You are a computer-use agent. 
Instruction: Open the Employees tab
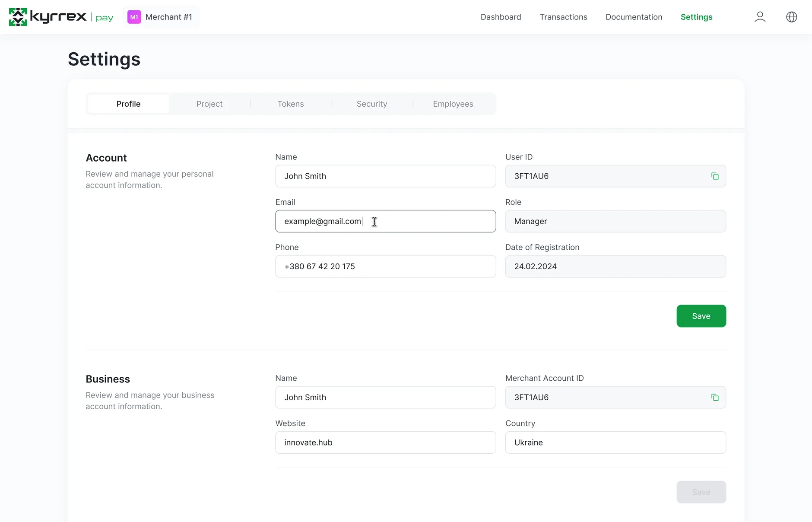tap(453, 104)
